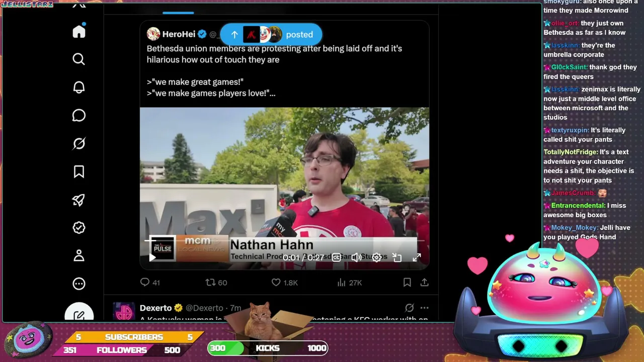
Task: Go to Home in the X sidebar
Action: click(x=79, y=31)
